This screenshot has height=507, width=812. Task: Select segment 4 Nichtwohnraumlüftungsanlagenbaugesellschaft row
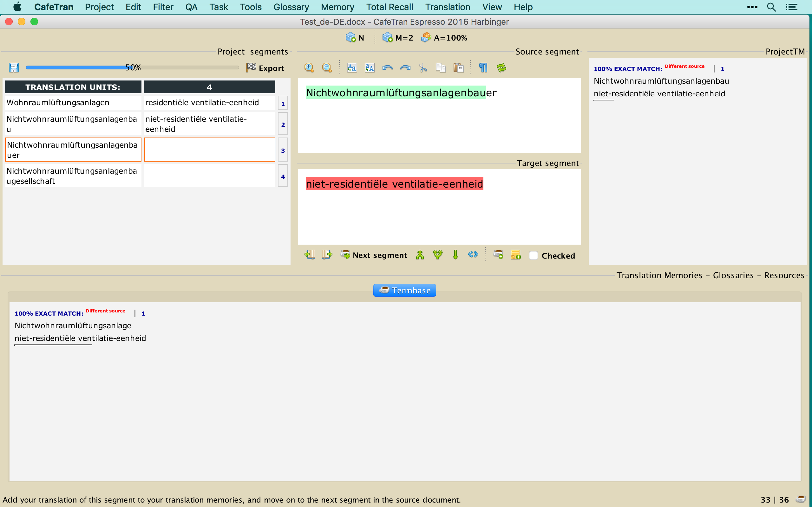coord(73,176)
